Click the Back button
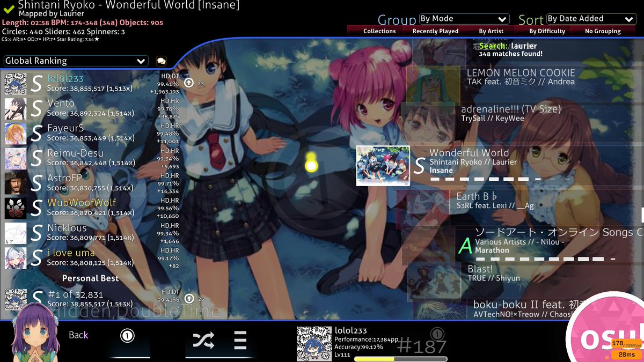644x362 pixels. tap(78, 335)
